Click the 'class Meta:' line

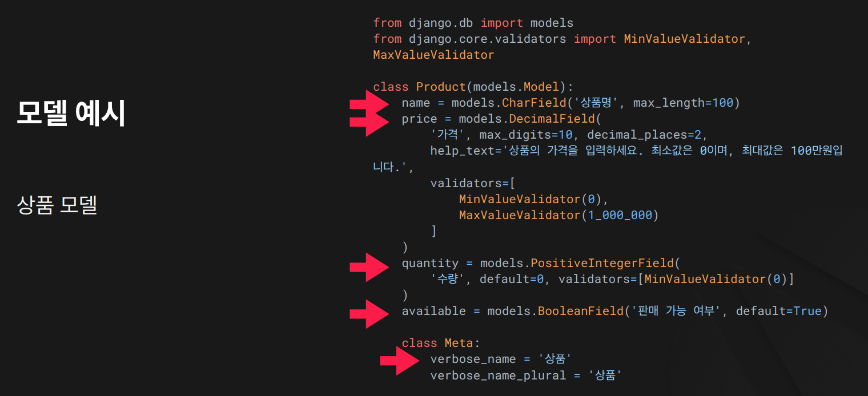pos(440,343)
